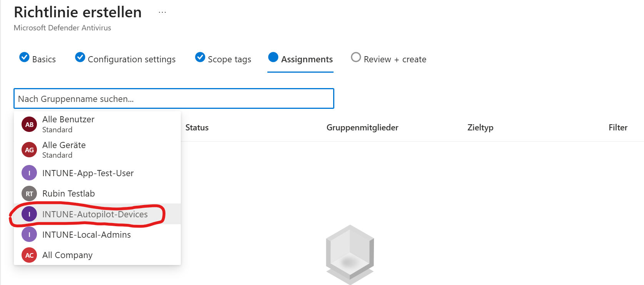644x285 pixels.
Task: Click the RT avatar for Rubin Testlab
Action: pyautogui.click(x=29, y=193)
